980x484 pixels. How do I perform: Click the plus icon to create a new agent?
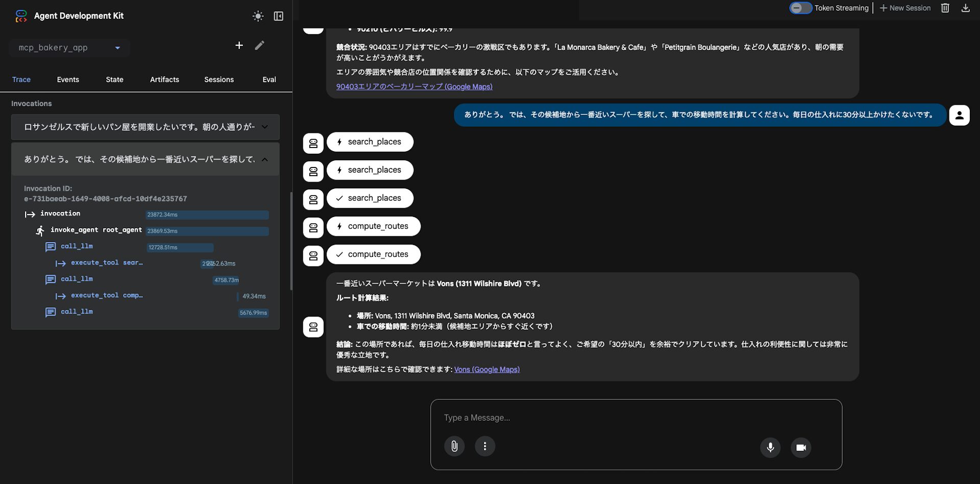click(239, 45)
